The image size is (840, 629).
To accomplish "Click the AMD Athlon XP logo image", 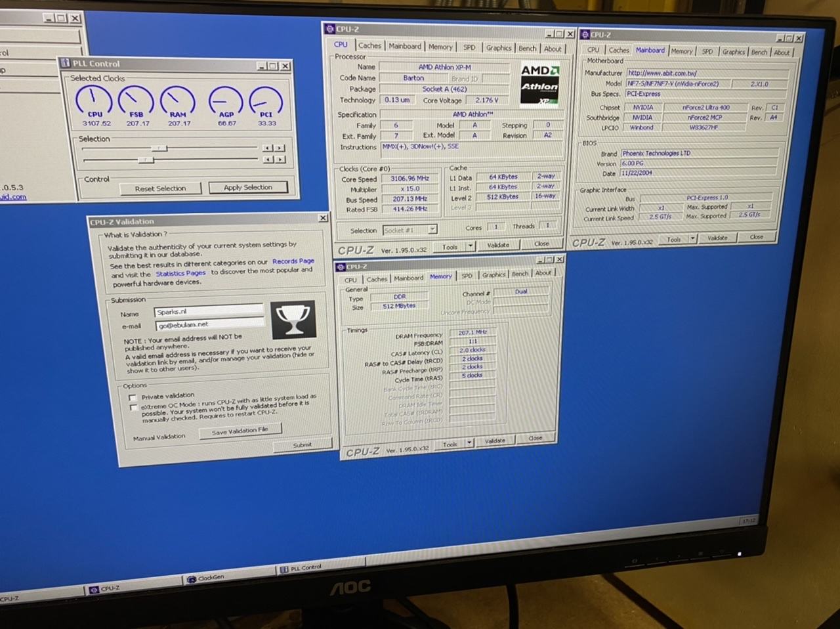I will click(x=539, y=85).
